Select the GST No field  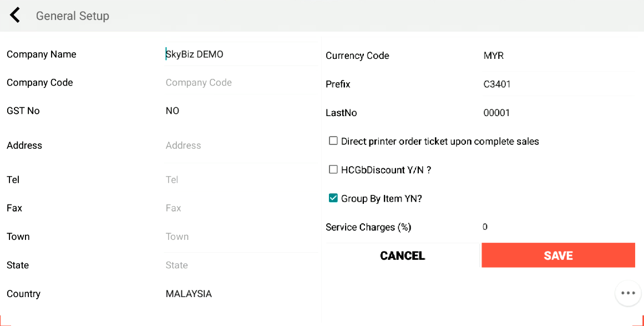(x=240, y=111)
